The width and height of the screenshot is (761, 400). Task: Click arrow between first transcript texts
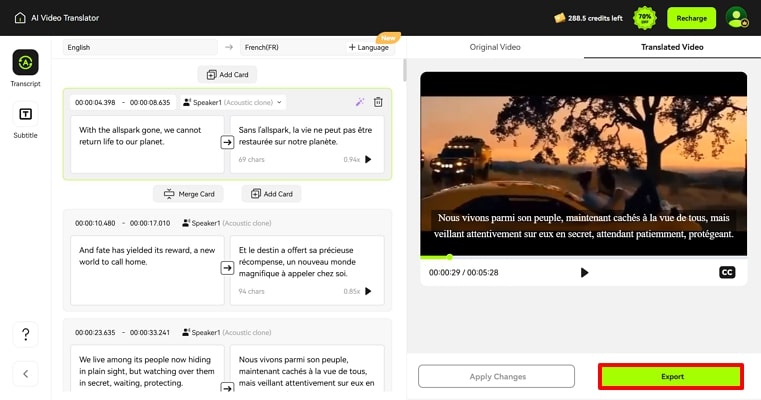(227, 142)
